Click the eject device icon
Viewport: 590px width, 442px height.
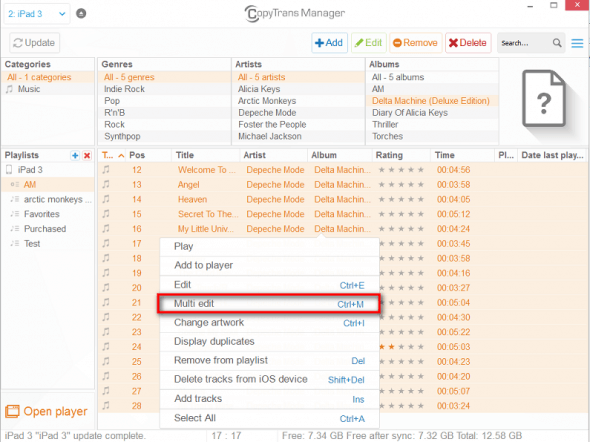81,14
